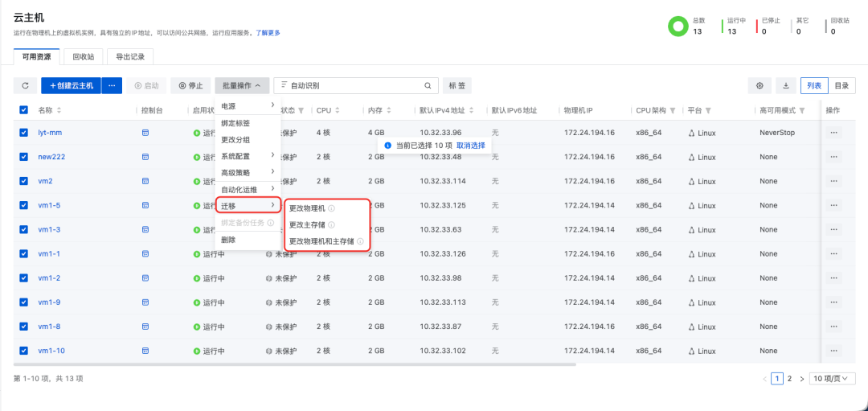Image resolution: width=868 pixels, height=411 pixels.
Task: Click the 标签 button
Action: pyautogui.click(x=457, y=86)
